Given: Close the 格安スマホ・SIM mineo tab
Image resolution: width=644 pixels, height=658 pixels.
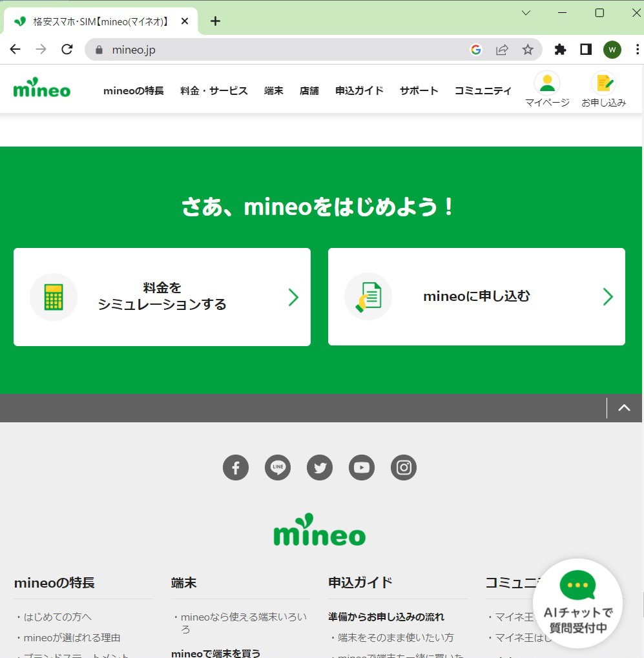Looking at the screenshot, I should (x=185, y=21).
